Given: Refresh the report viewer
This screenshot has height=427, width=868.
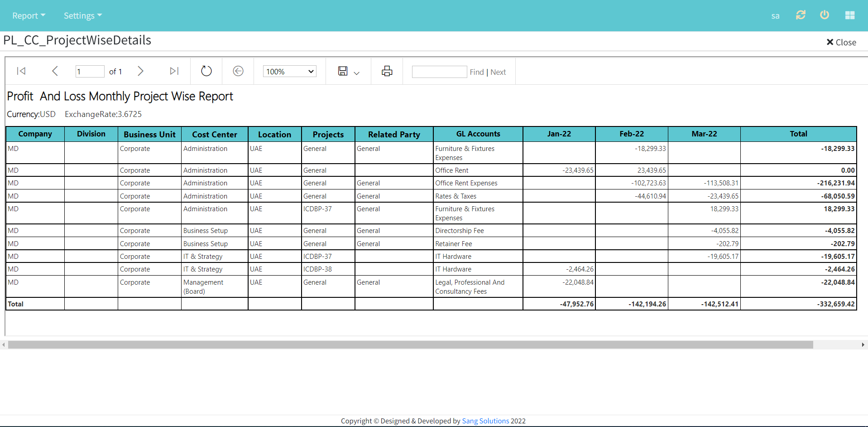Looking at the screenshot, I should coord(206,71).
